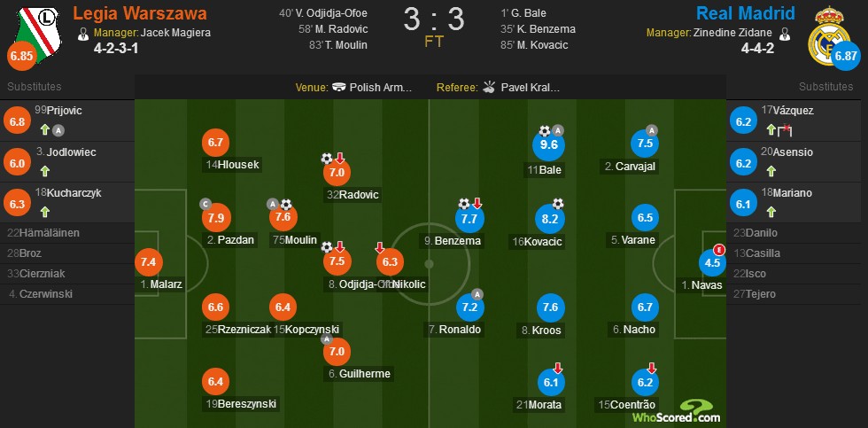This screenshot has width=868, height=428.
Task: Open the Legia Warszawa team link
Action: pyautogui.click(x=140, y=13)
